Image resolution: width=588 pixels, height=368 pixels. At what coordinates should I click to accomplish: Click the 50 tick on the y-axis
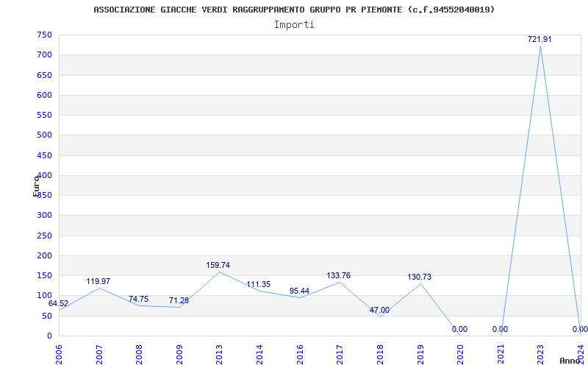(47, 316)
